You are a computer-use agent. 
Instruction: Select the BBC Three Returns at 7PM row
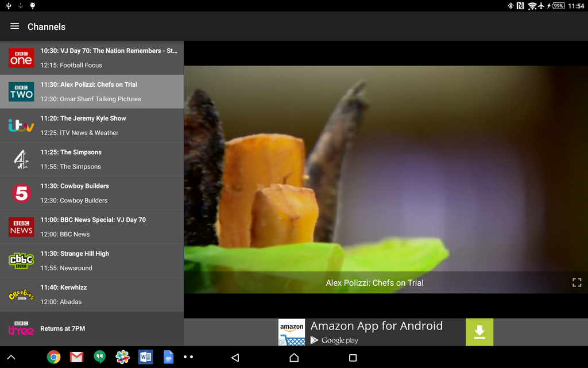pos(92,328)
